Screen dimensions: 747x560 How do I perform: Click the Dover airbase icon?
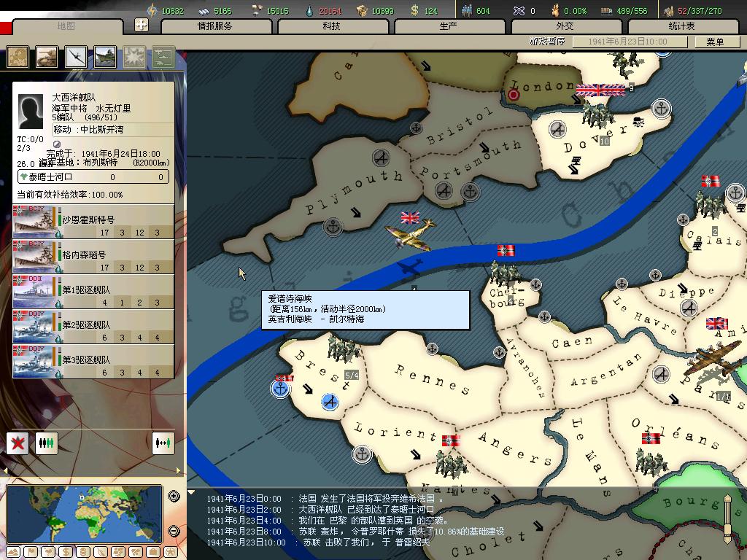pos(557,129)
